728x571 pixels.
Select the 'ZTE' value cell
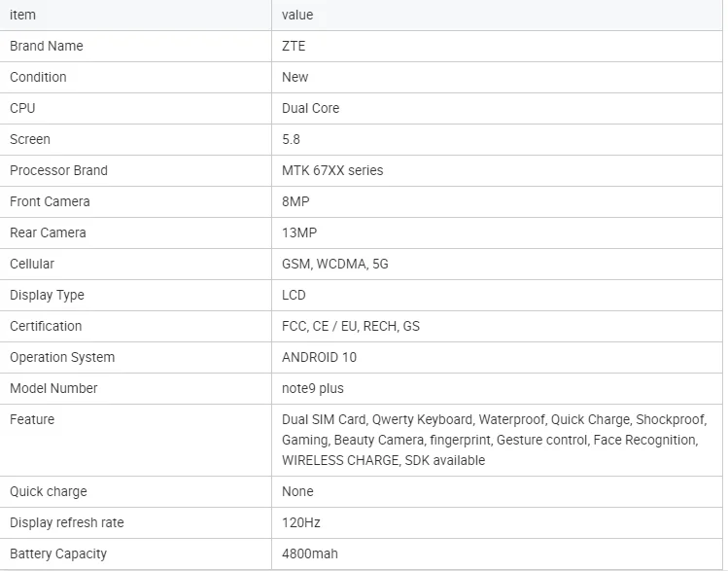pyautogui.click(x=294, y=46)
